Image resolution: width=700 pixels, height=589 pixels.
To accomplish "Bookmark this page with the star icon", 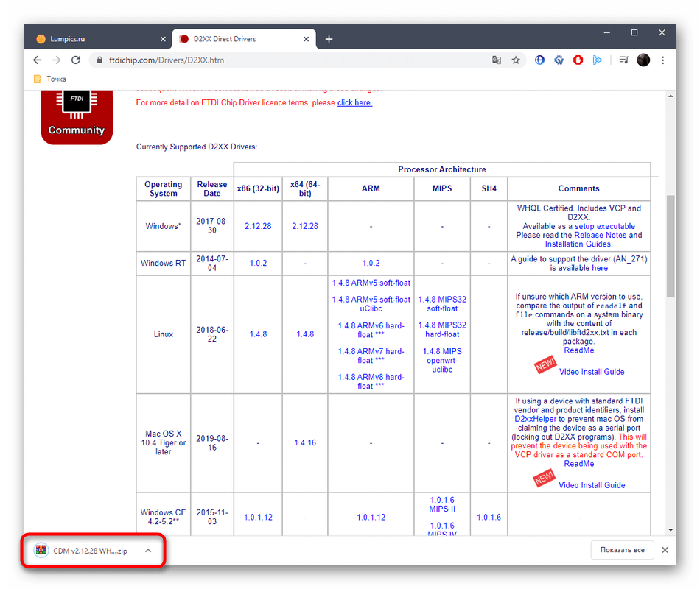I will [516, 60].
